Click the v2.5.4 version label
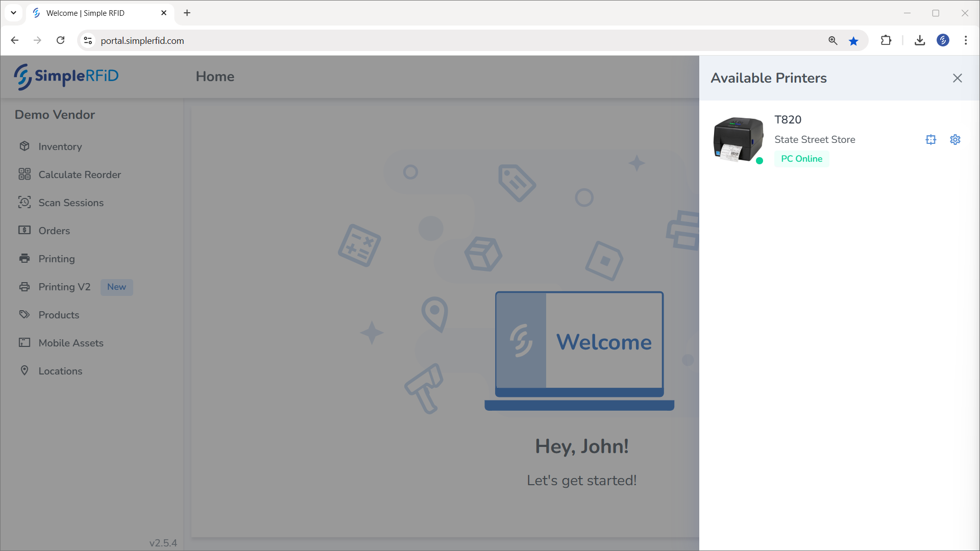980x551 pixels. 163,543
